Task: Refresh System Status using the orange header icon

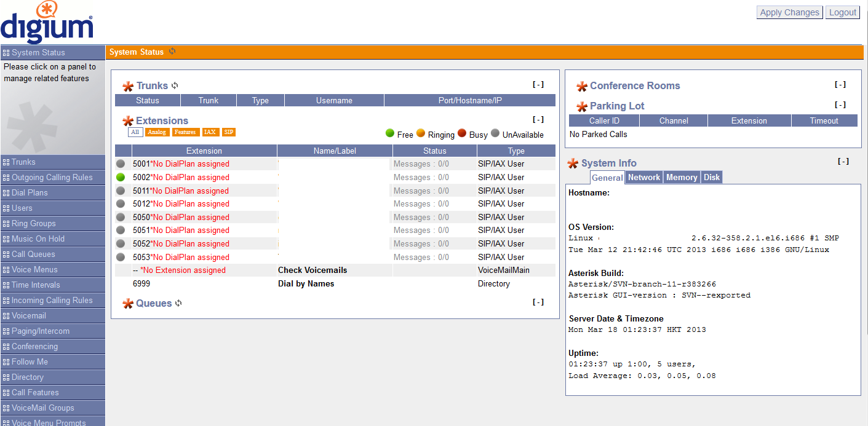Action: [x=172, y=52]
